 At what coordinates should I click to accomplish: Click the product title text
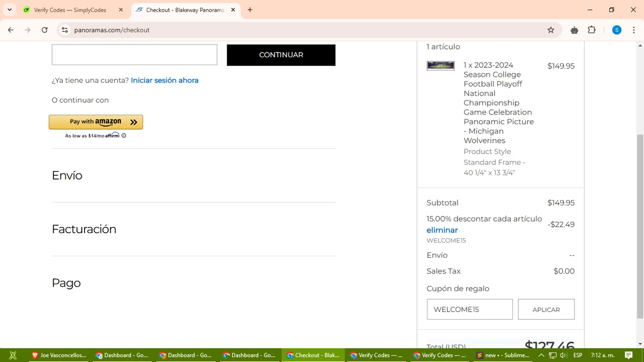(x=499, y=103)
